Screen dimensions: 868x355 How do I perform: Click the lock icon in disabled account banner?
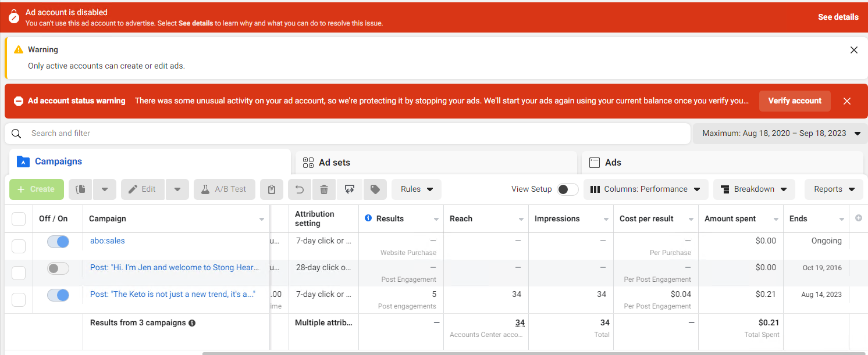click(x=14, y=17)
